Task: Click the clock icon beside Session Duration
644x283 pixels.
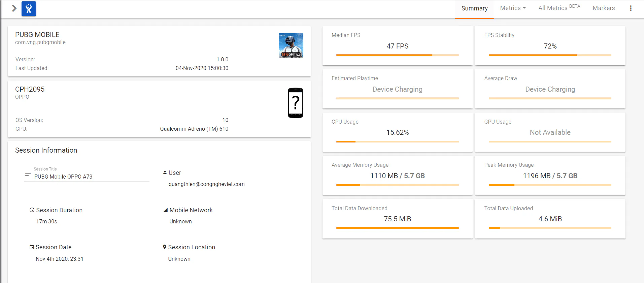Action: (32, 210)
